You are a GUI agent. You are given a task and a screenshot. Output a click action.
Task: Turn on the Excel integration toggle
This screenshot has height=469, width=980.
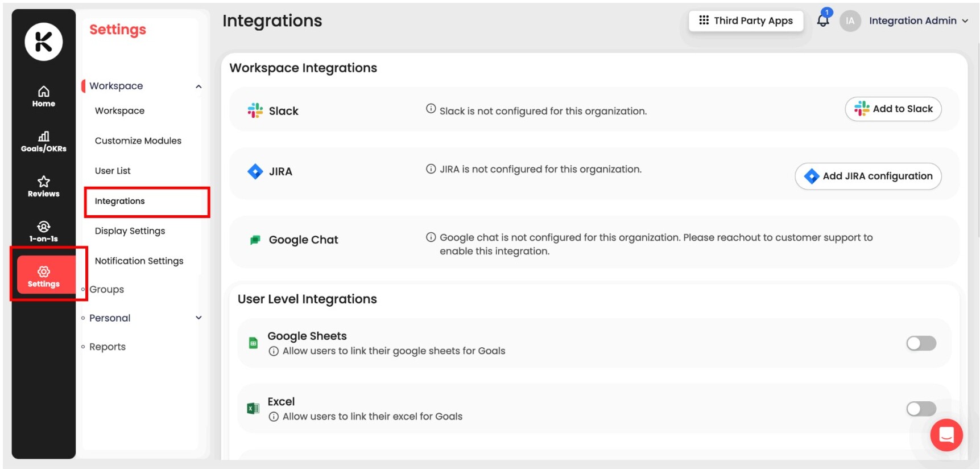(921, 409)
